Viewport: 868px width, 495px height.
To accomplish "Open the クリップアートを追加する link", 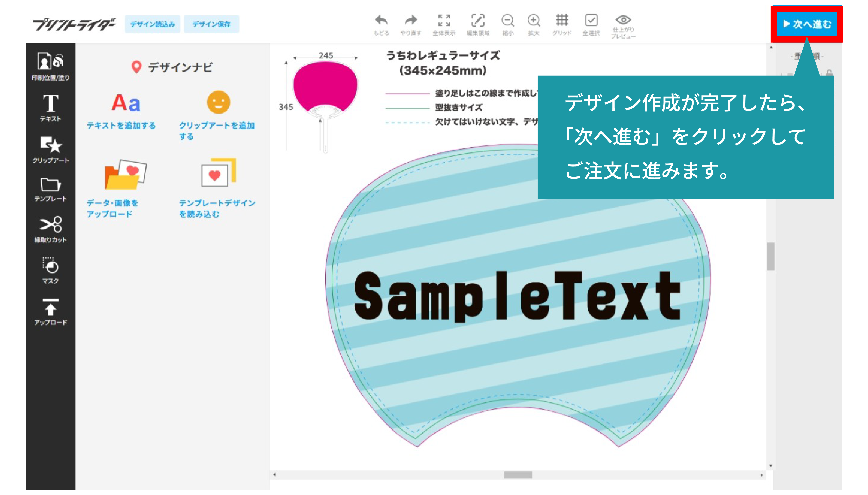I will (217, 131).
